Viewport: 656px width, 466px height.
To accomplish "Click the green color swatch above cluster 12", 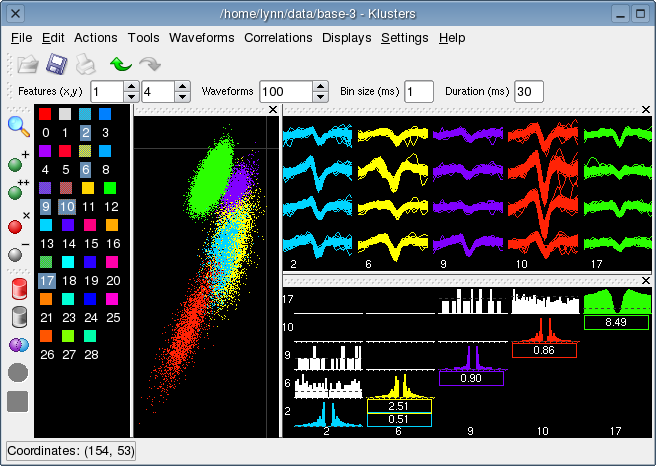I will coord(111,187).
